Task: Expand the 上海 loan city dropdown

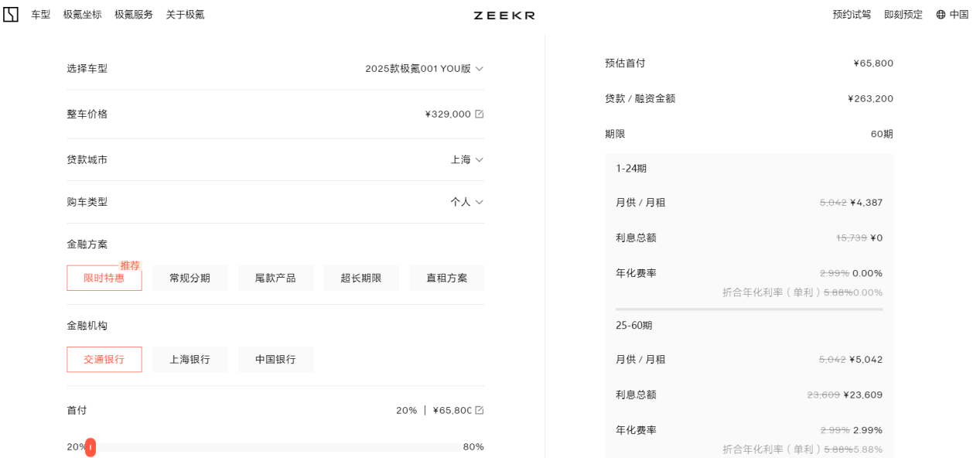Action: pyautogui.click(x=467, y=159)
